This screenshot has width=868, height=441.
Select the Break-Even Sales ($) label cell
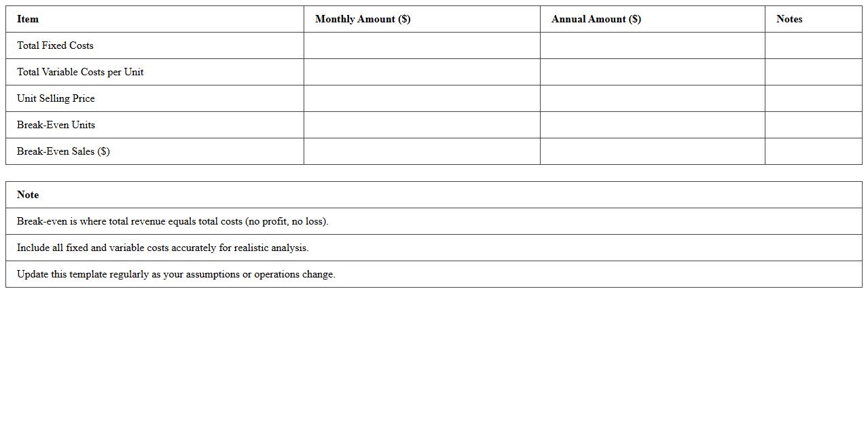[x=63, y=151]
